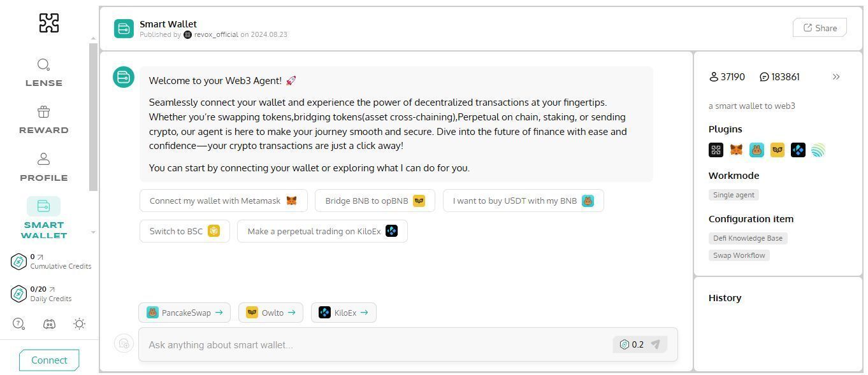Expand the PancakeSwap shortcut chip
The height and width of the screenshot is (375, 868).
pos(185,313)
